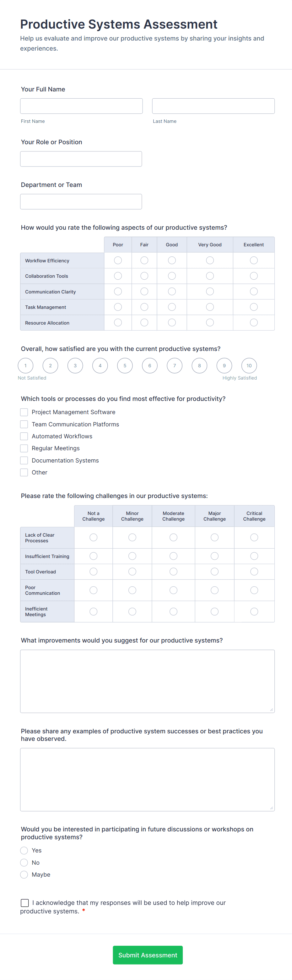Rate Resource Allocation as Fair
The width and height of the screenshot is (292, 980).
click(144, 322)
